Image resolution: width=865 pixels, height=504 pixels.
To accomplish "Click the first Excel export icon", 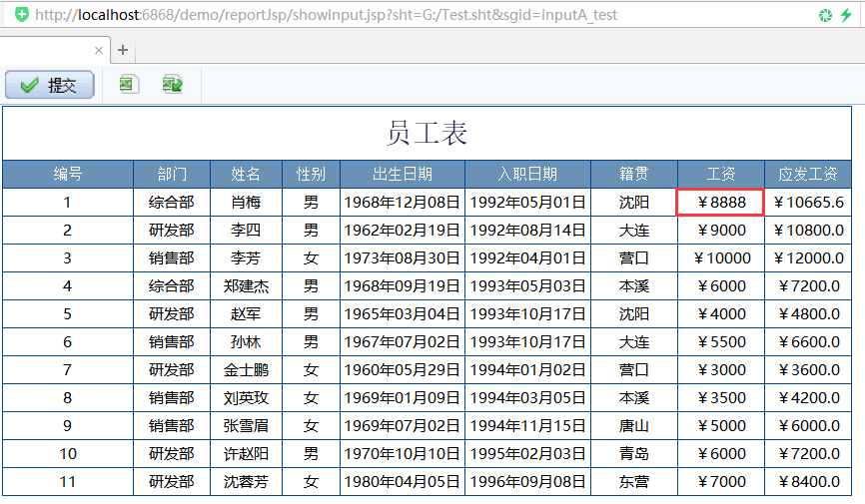I will pos(128,85).
